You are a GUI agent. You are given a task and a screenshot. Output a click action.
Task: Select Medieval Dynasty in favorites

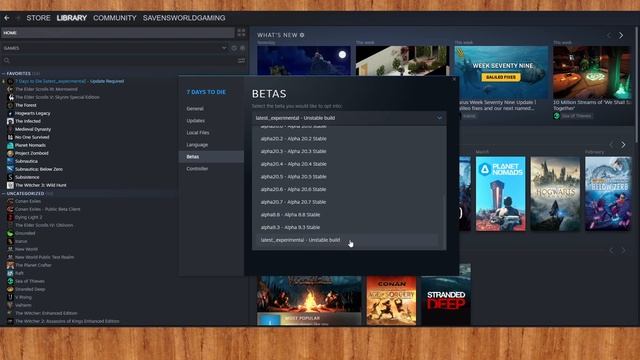coord(33,129)
